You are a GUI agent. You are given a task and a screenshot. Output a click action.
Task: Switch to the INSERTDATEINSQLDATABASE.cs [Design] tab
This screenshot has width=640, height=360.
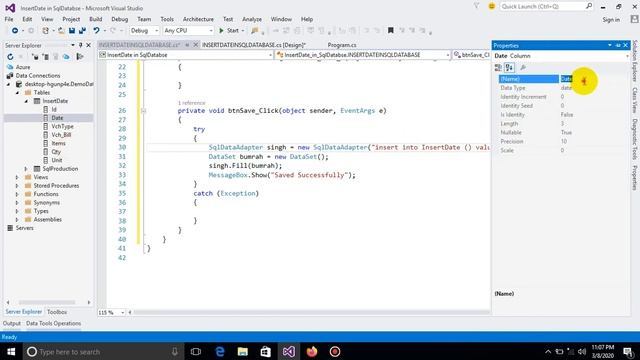coord(254,45)
